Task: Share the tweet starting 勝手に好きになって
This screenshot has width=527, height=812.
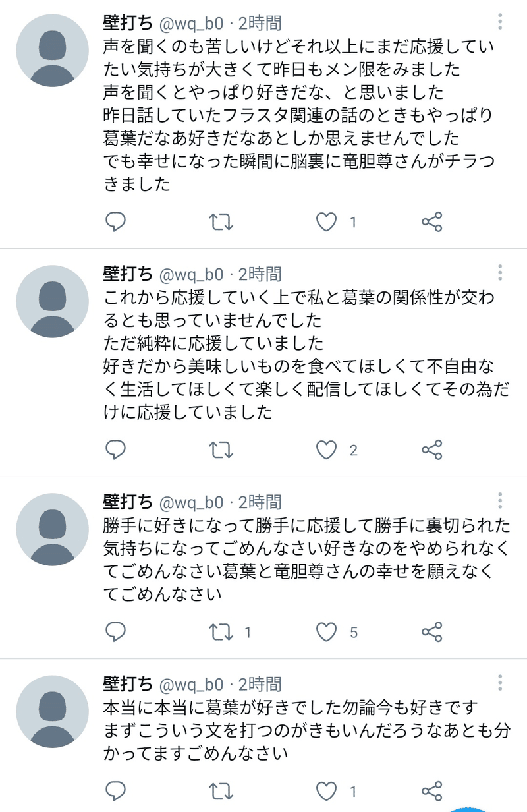Action: [x=431, y=633]
